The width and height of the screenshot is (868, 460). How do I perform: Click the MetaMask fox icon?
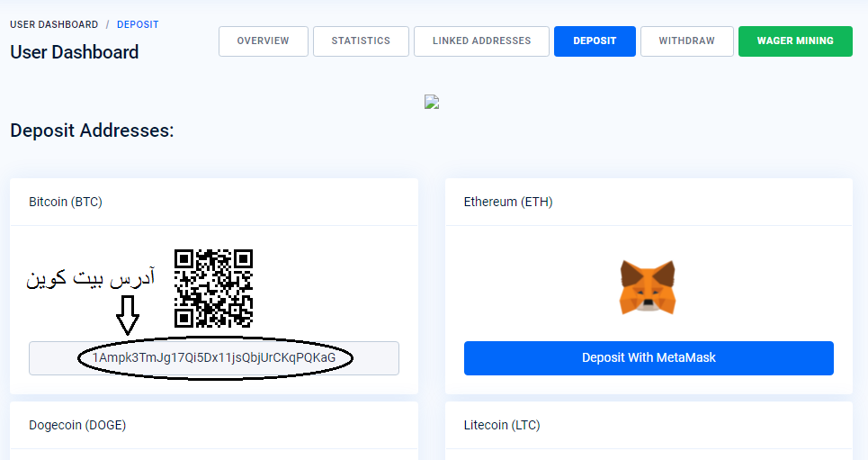648,286
